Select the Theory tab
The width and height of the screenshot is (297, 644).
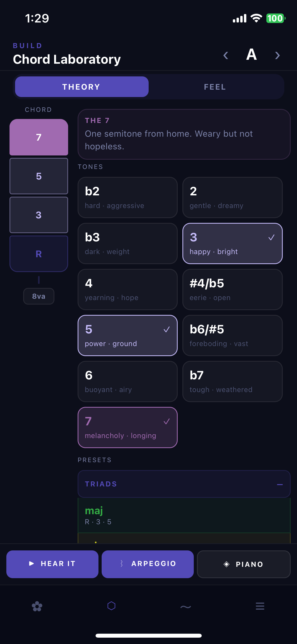82,87
